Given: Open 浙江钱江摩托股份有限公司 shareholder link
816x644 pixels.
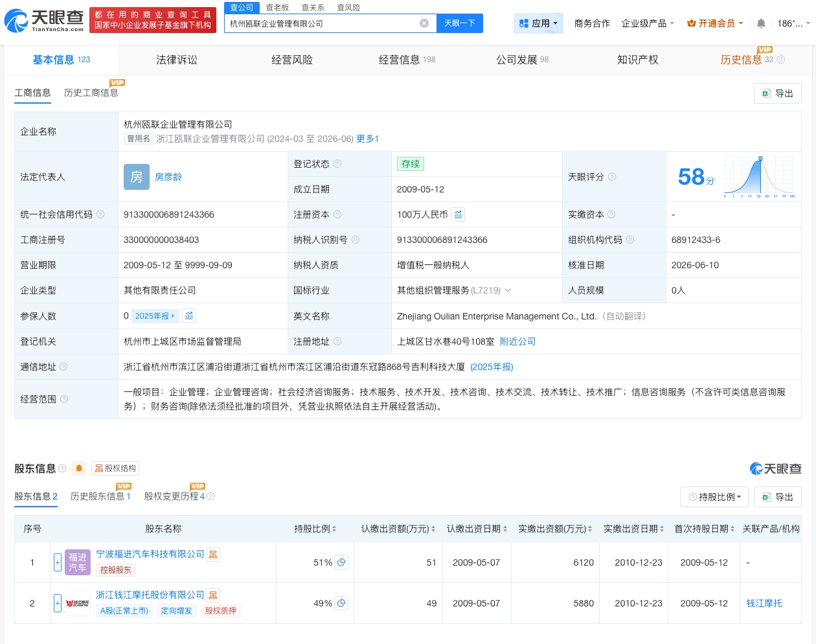Looking at the screenshot, I should tap(150, 595).
